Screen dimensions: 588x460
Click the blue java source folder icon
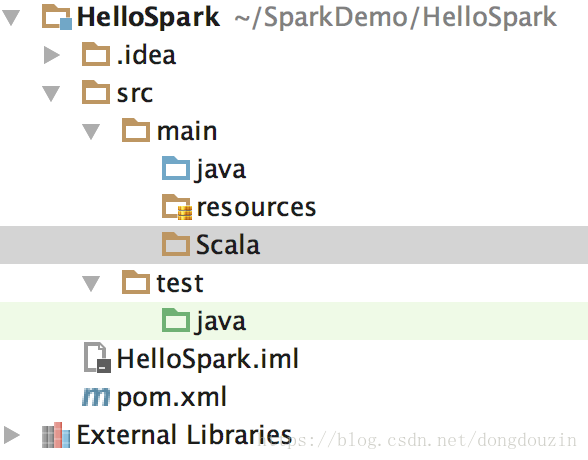click(x=176, y=168)
